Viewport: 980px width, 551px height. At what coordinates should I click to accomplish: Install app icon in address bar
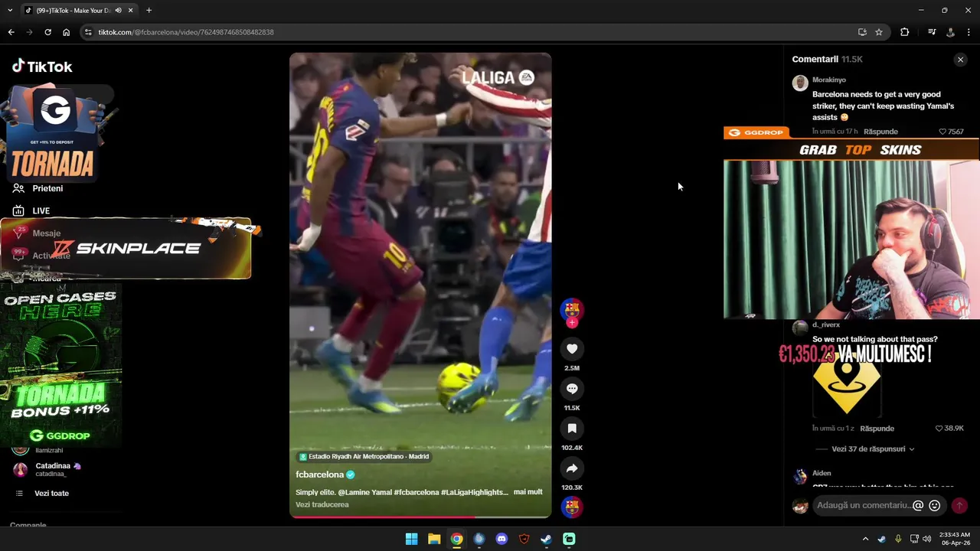coord(862,32)
